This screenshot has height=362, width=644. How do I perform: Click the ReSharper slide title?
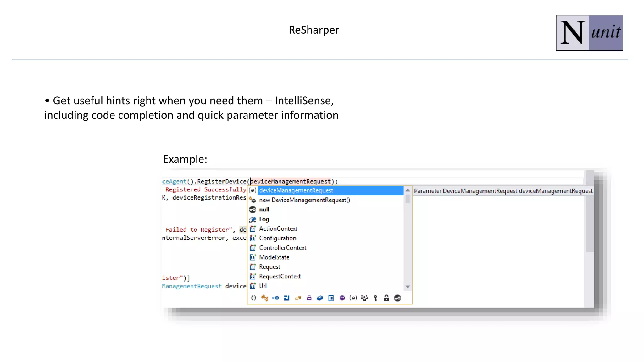point(314,30)
